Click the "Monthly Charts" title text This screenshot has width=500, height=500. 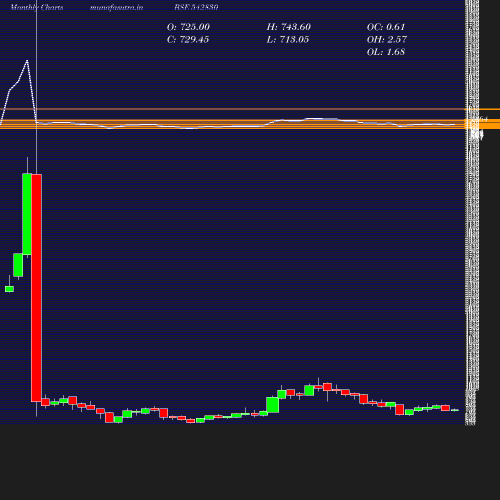pyautogui.click(x=37, y=7)
